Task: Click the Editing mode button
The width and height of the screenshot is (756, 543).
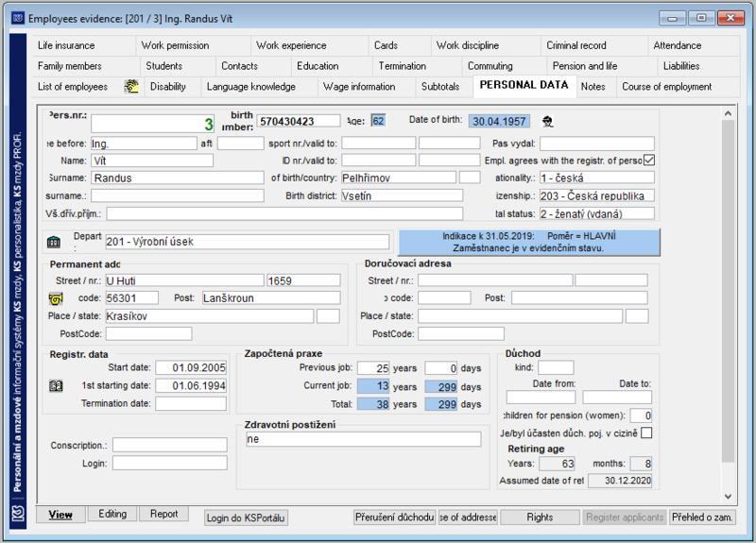Action: pos(112,514)
